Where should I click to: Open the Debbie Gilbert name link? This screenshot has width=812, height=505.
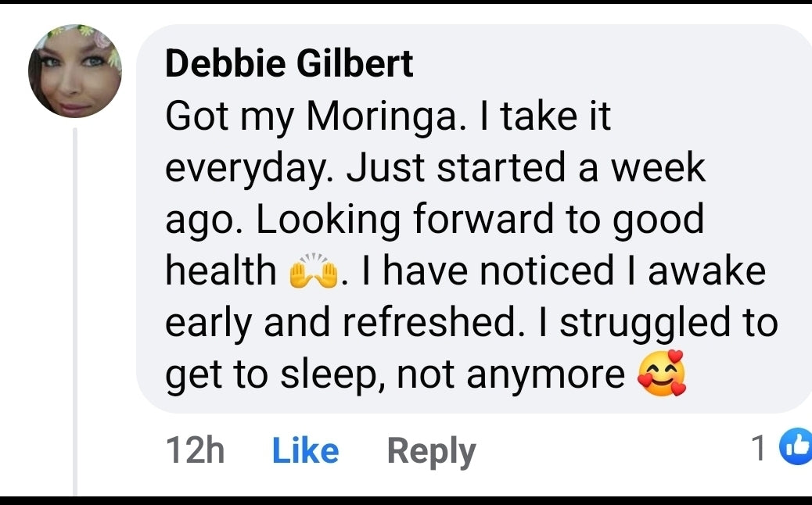[289, 64]
